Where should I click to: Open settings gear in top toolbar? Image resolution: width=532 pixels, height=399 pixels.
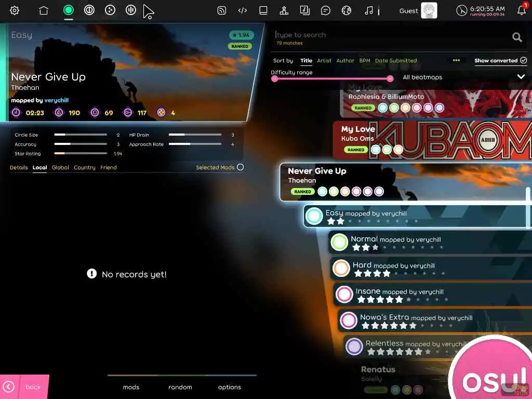[14, 10]
